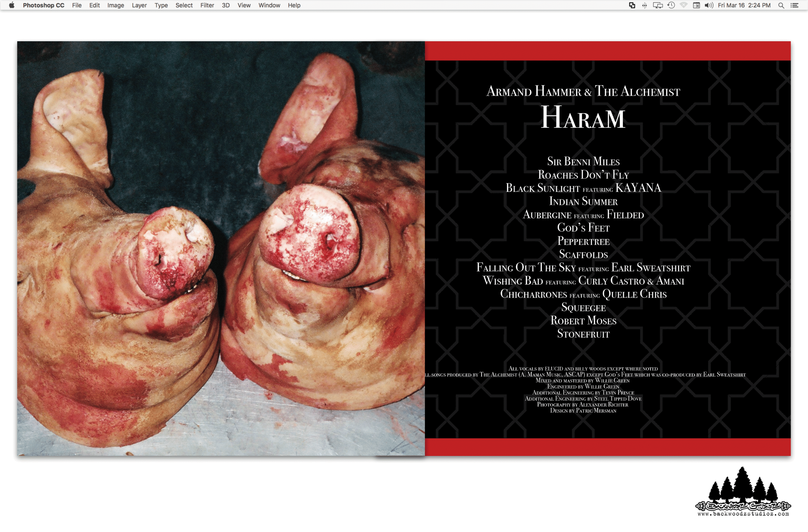
Task: Open the Wi-Fi status menu
Action: (x=684, y=5)
